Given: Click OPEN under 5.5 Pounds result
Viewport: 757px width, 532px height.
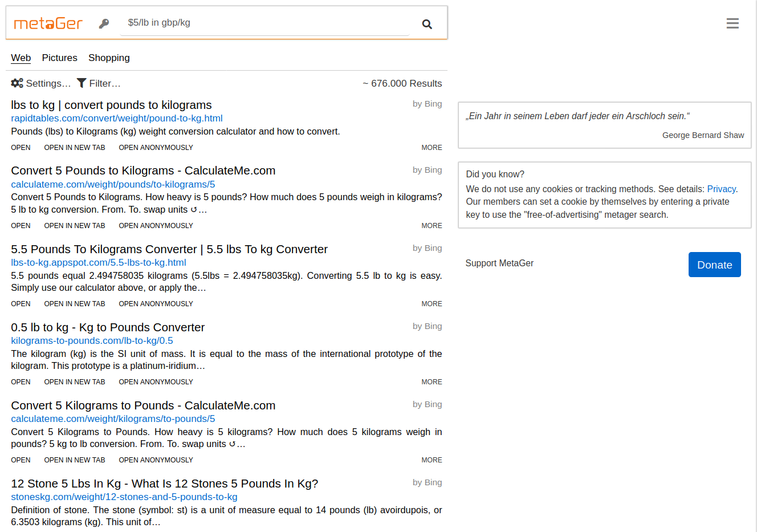Looking at the screenshot, I should pos(21,304).
